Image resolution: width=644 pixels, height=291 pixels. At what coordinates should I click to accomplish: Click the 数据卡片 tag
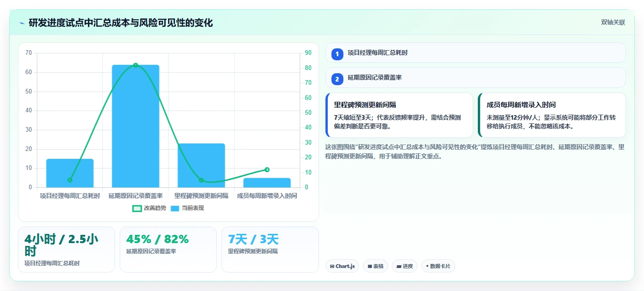coord(438,266)
